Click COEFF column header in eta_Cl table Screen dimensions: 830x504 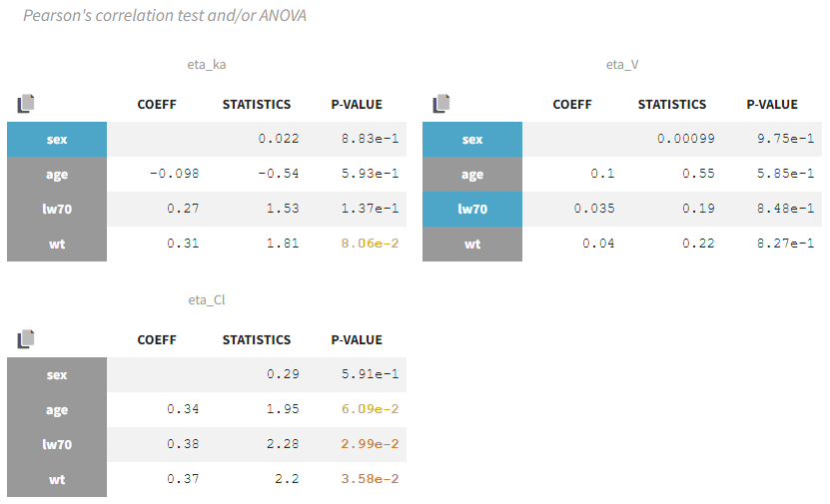pos(157,339)
